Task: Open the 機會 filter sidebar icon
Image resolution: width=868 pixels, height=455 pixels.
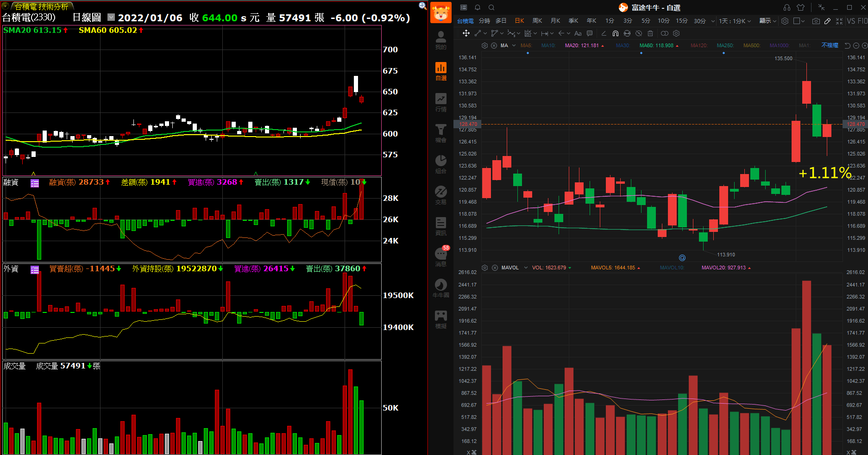Action: [441, 133]
